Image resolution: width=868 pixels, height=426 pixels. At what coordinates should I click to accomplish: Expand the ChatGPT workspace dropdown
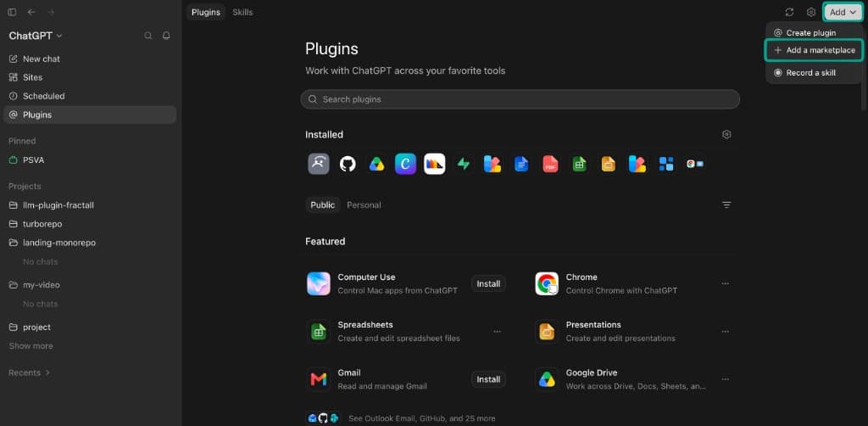tap(36, 36)
